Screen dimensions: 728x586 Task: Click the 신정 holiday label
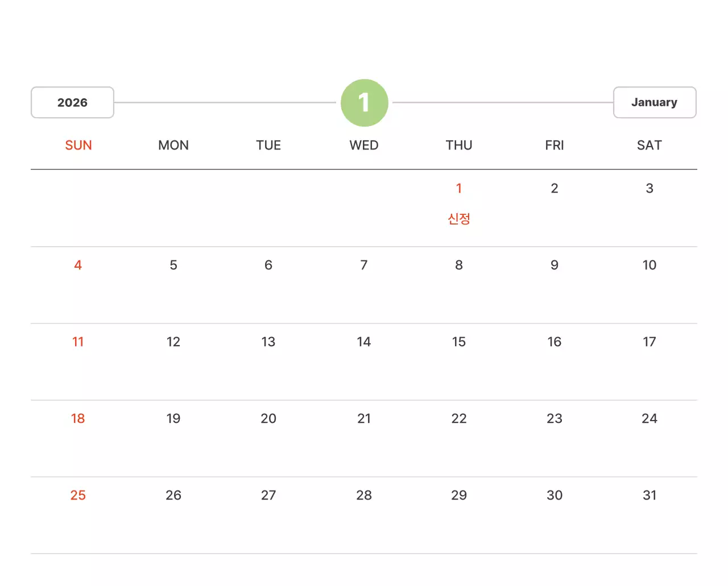tap(459, 219)
